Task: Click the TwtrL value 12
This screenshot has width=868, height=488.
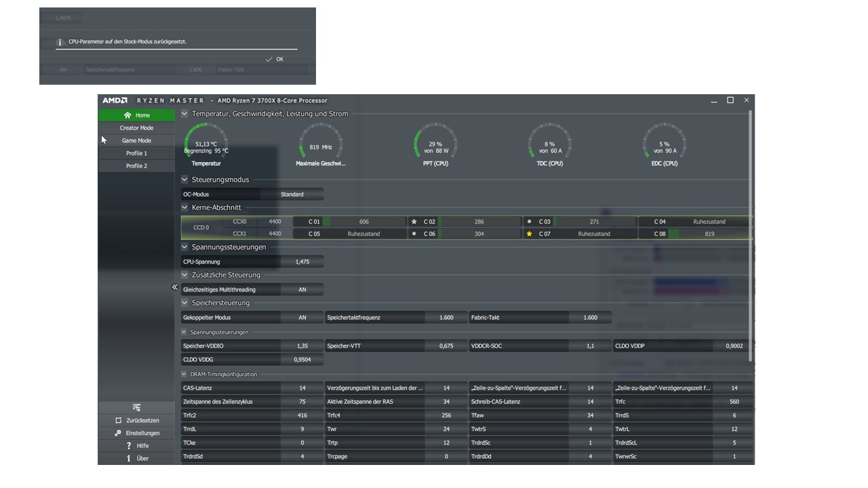Action: click(x=734, y=429)
